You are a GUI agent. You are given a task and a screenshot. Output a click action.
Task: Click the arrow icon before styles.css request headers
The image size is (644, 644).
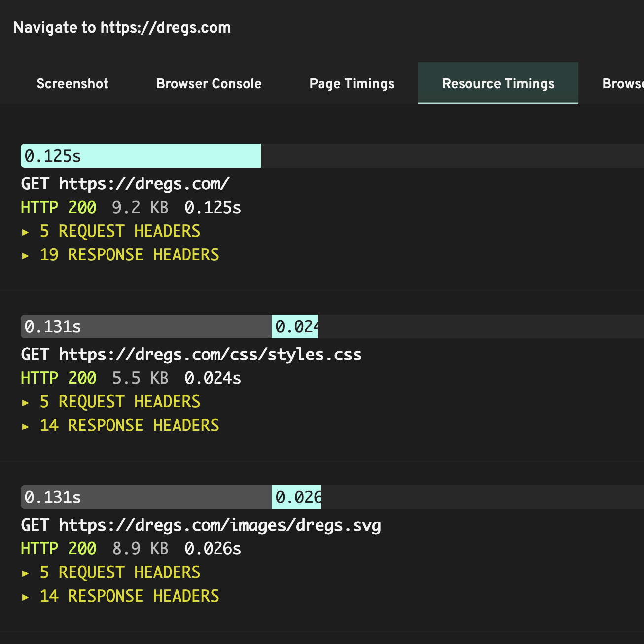coord(26,402)
